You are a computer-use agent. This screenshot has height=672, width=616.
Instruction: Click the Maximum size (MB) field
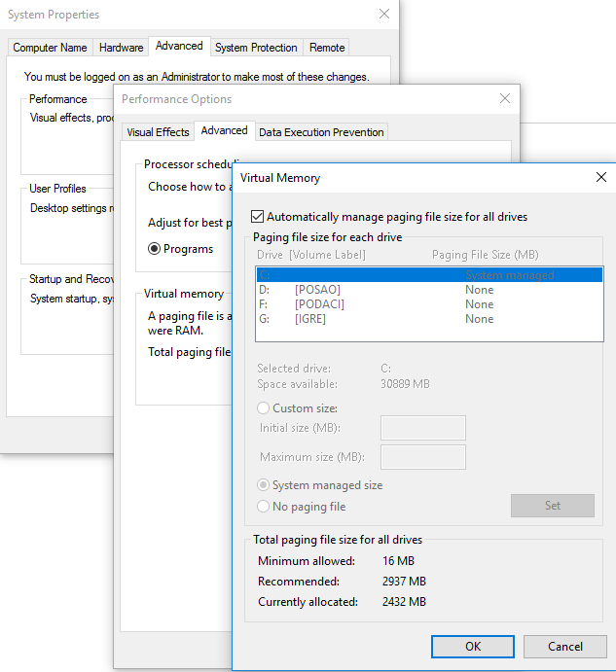(422, 457)
